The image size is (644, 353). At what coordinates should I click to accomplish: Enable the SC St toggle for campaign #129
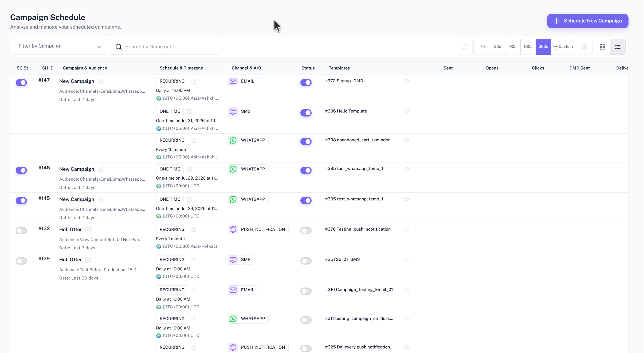pos(21,261)
